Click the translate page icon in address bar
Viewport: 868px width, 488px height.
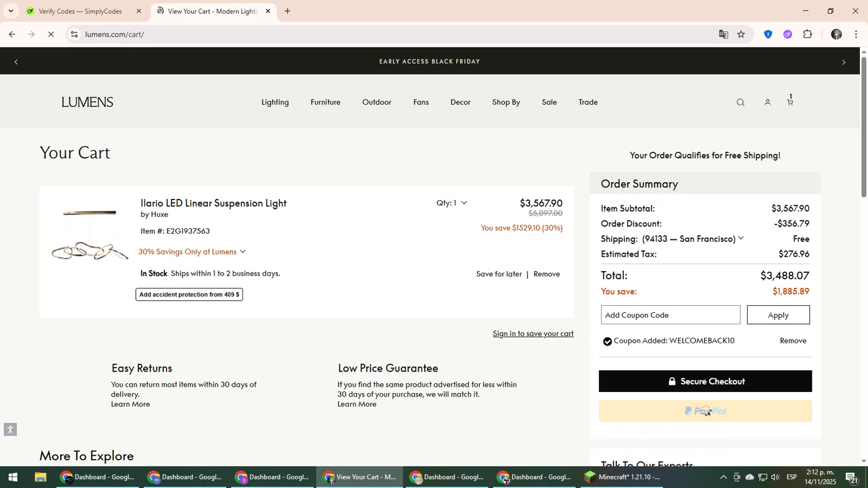coord(723,34)
